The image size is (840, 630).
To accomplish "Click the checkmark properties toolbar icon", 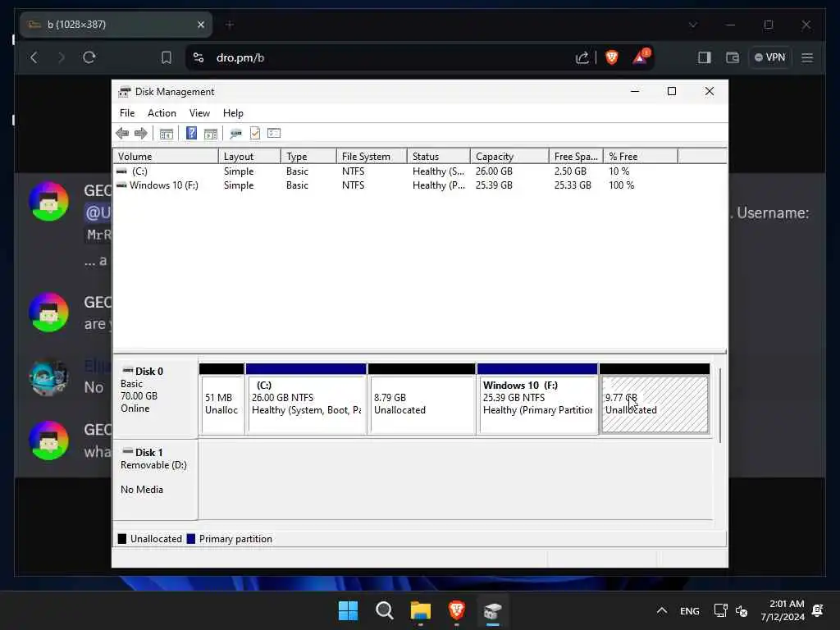I will pyautogui.click(x=255, y=134).
